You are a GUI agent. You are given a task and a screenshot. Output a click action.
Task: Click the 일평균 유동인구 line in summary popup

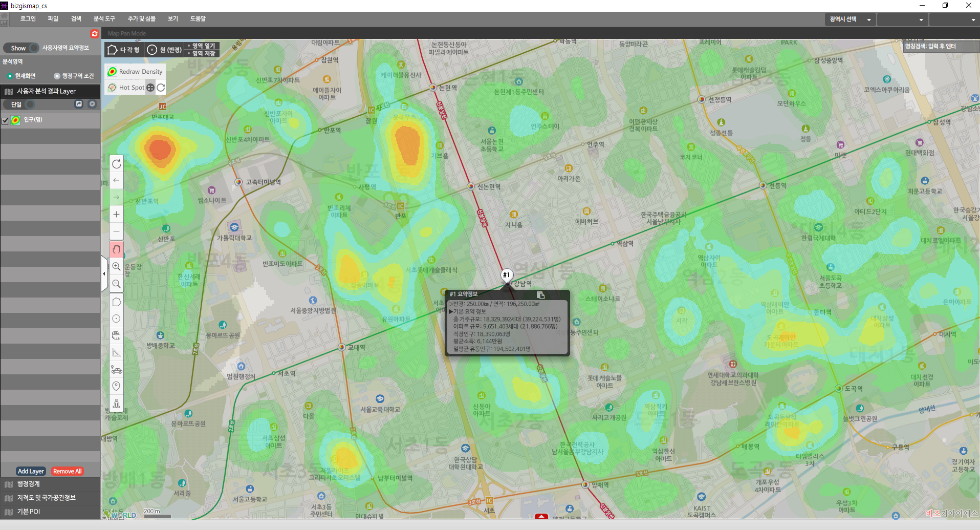tap(492, 349)
